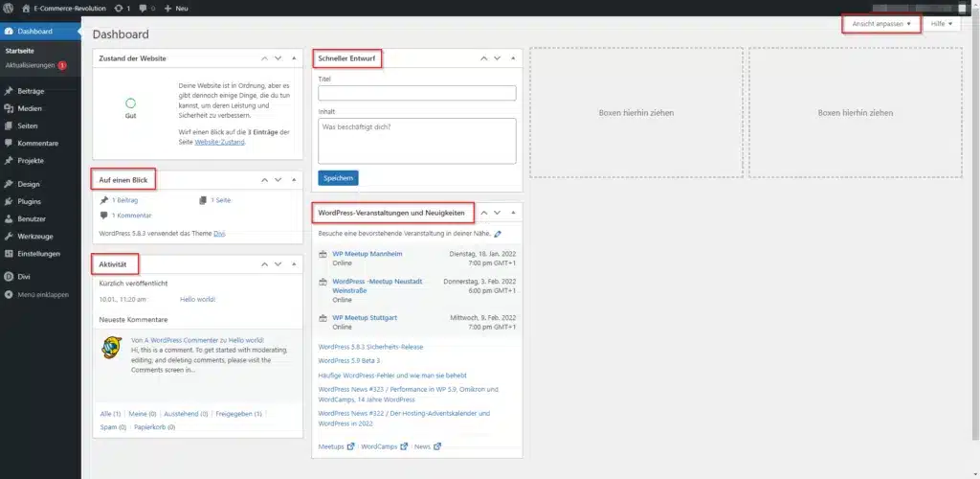Open the Ansicht anpassen dropdown
Screen dimensions: 980x479
tap(881, 24)
